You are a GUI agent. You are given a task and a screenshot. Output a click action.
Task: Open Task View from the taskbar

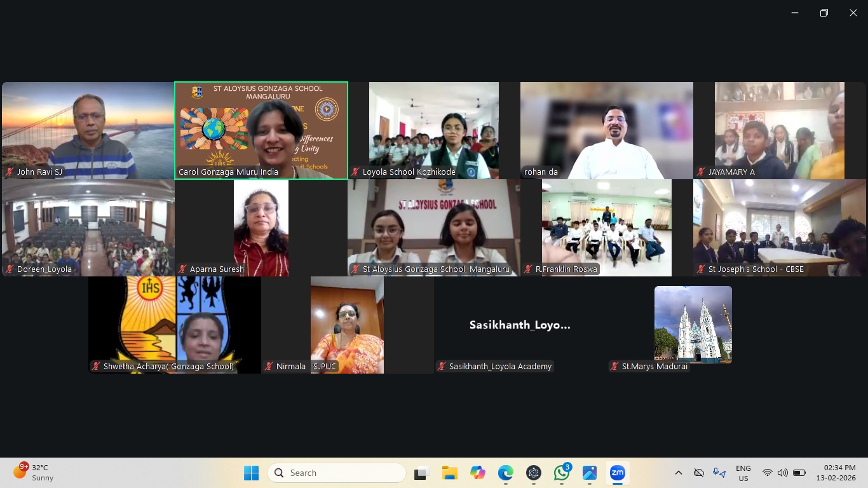(x=421, y=473)
